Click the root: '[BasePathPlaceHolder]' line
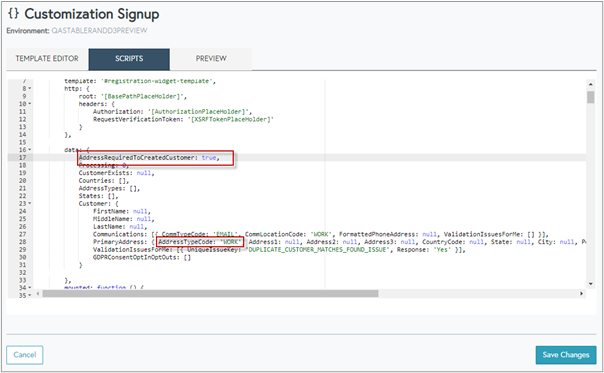Screen dimensions: 604x373 coord(133,96)
